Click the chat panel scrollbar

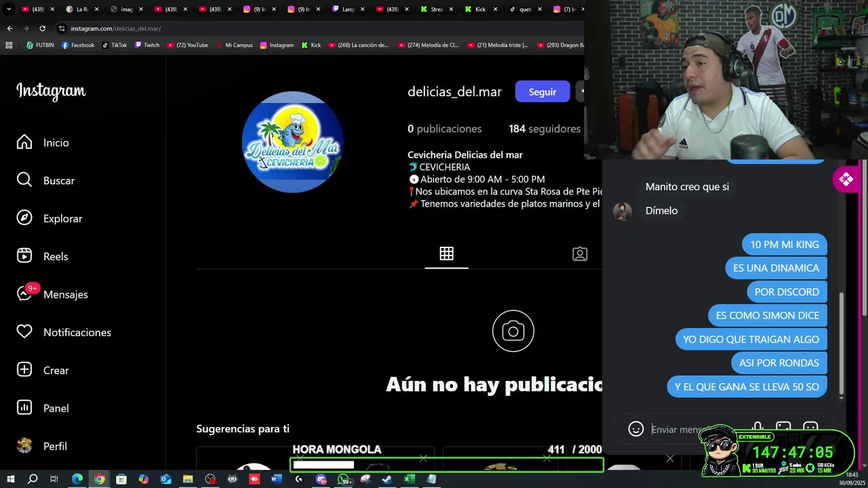(x=842, y=342)
